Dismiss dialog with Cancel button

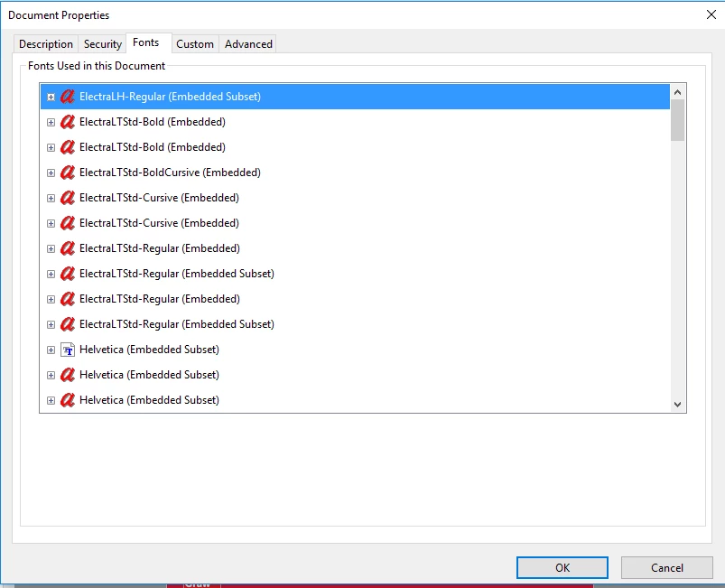pyautogui.click(x=666, y=567)
